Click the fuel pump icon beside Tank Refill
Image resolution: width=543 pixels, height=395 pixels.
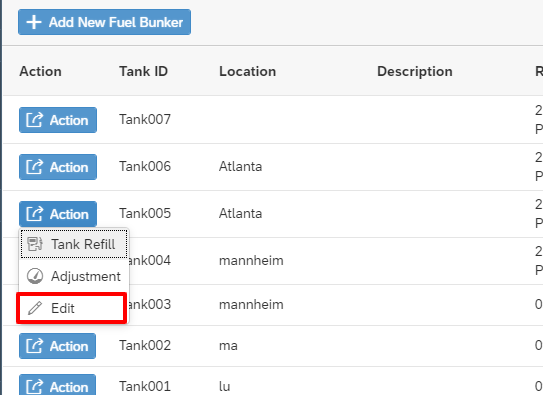click(x=35, y=244)
